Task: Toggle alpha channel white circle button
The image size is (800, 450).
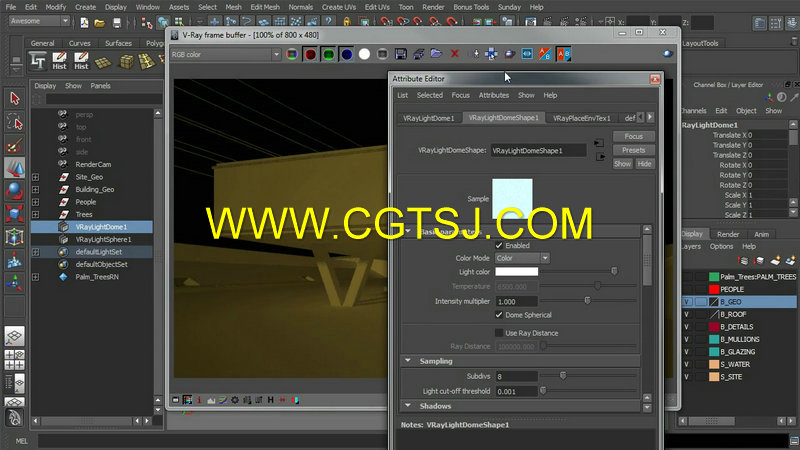Action: pyautogui.click(x=364, y=54)
